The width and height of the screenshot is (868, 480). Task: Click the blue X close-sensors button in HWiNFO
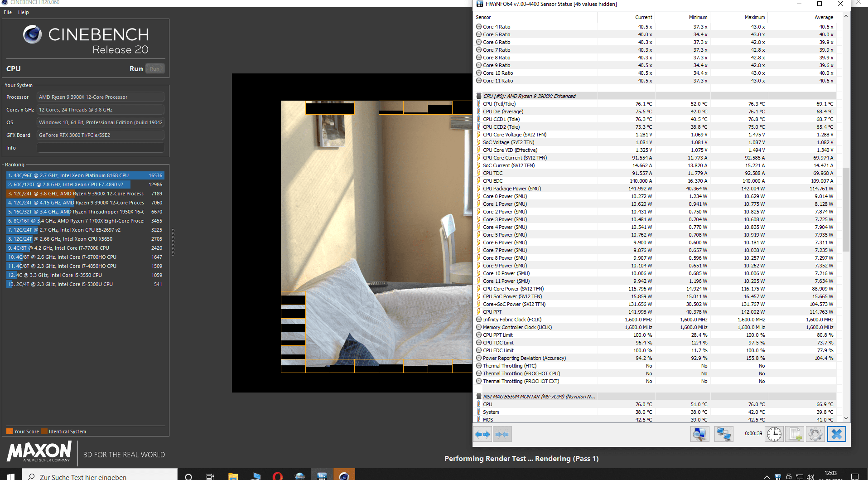click(x=836, y=434)
